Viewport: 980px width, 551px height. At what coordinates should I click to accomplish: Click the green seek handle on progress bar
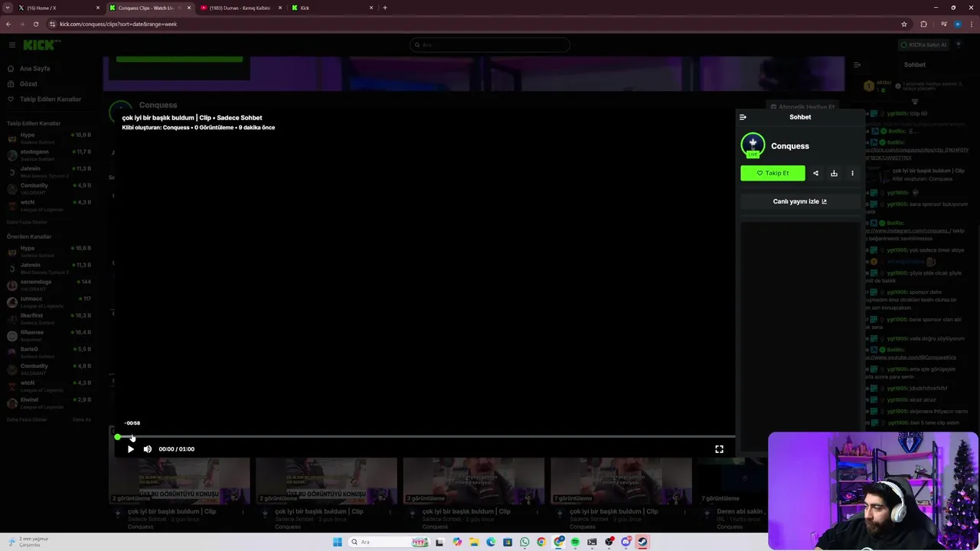coord(117,437)
